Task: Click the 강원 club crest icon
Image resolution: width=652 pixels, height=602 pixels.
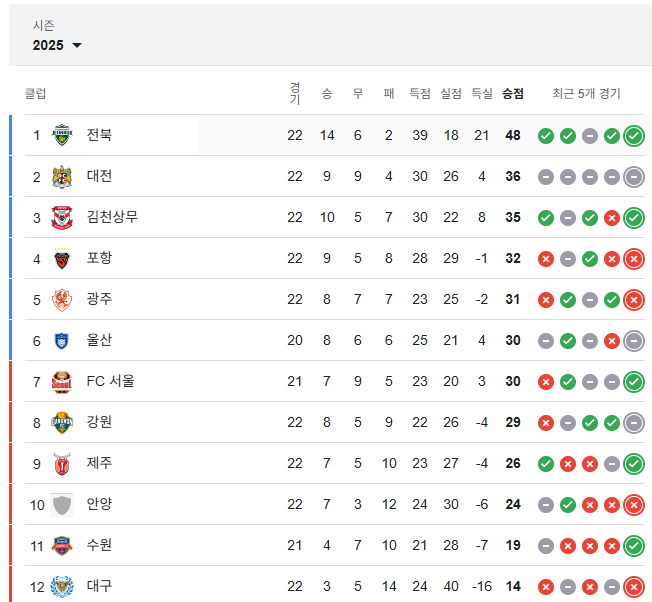Action: click(62, 422)
